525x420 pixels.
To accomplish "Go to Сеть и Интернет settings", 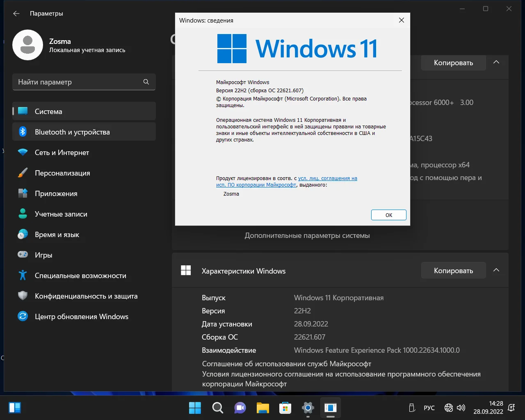I will (84, 152).
